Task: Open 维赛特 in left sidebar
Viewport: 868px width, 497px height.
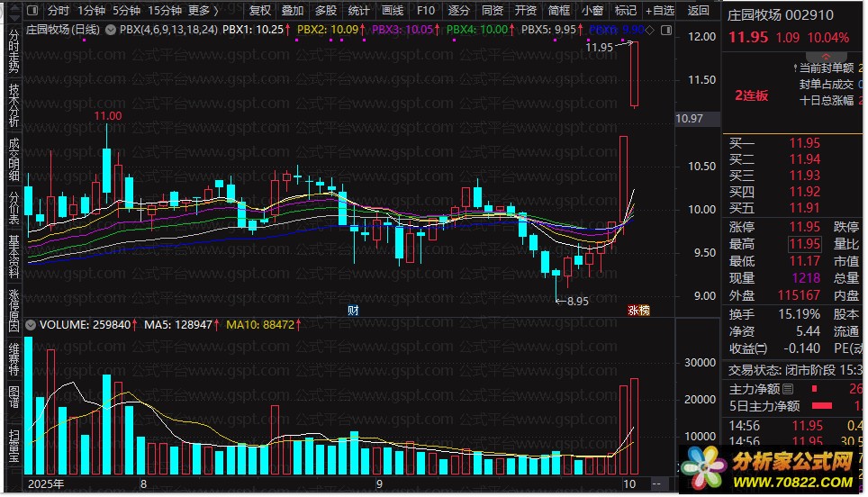Action: coord(14,359)
